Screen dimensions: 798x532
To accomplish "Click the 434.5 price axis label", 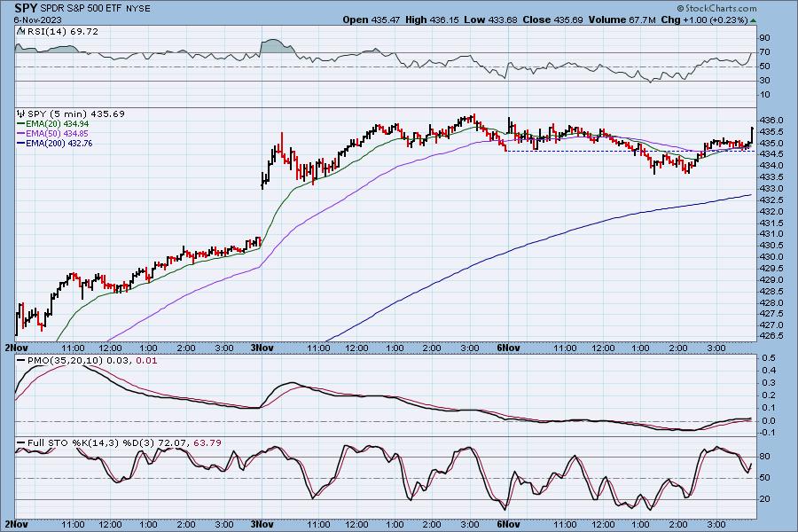I will (771, 155).
